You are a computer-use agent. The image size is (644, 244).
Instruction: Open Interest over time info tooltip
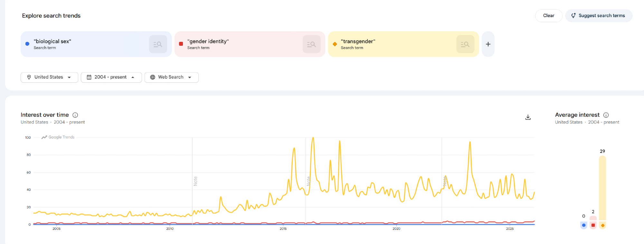click(x=75, y=115)
